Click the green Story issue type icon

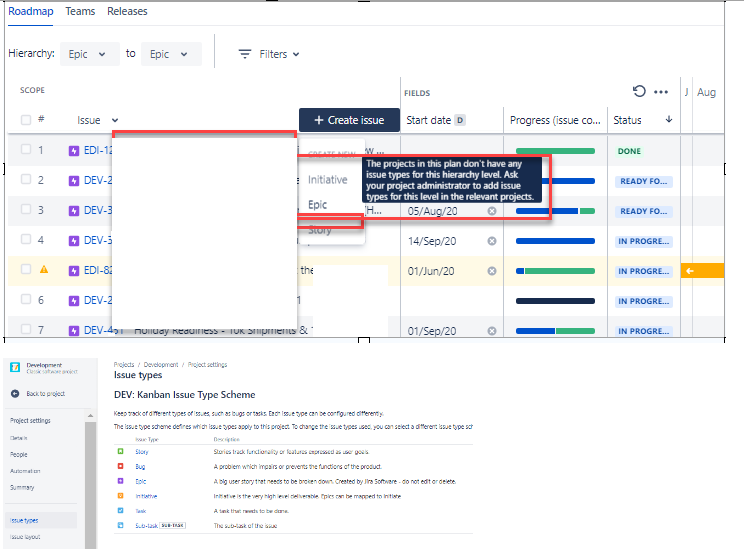(121, 451)
